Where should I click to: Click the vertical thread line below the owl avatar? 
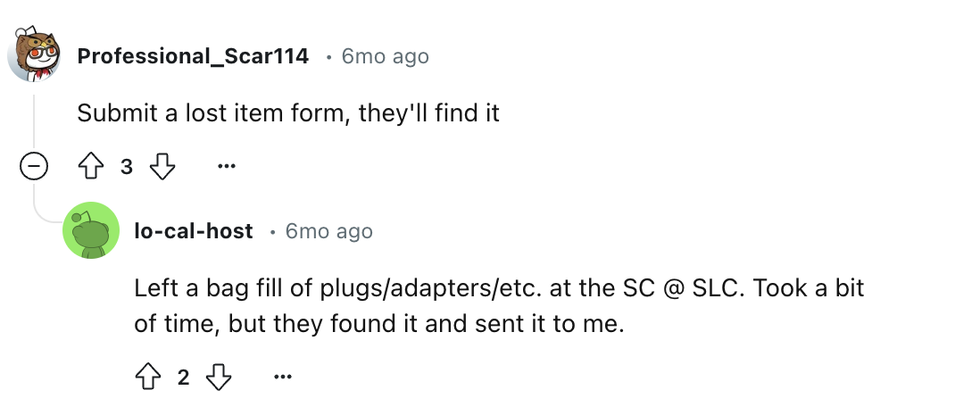[x=34, y=122]
